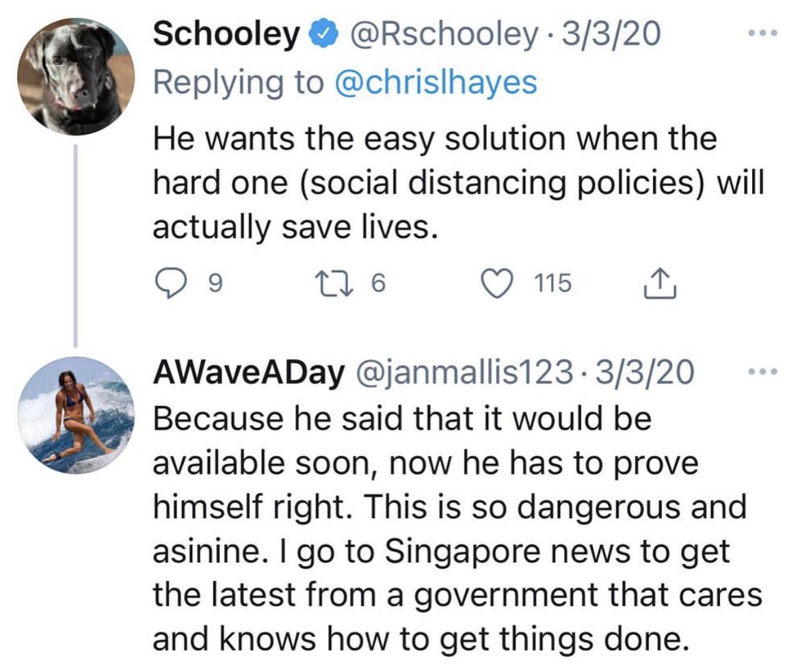
Task: Open Schooley's dog profile picture
Action: pos(75,77)
